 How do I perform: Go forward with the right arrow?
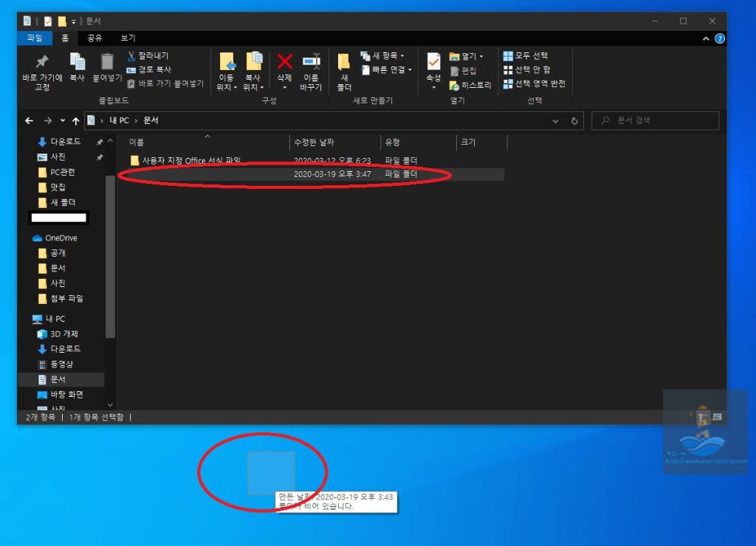pyautogui.click(x=47, y=120)
